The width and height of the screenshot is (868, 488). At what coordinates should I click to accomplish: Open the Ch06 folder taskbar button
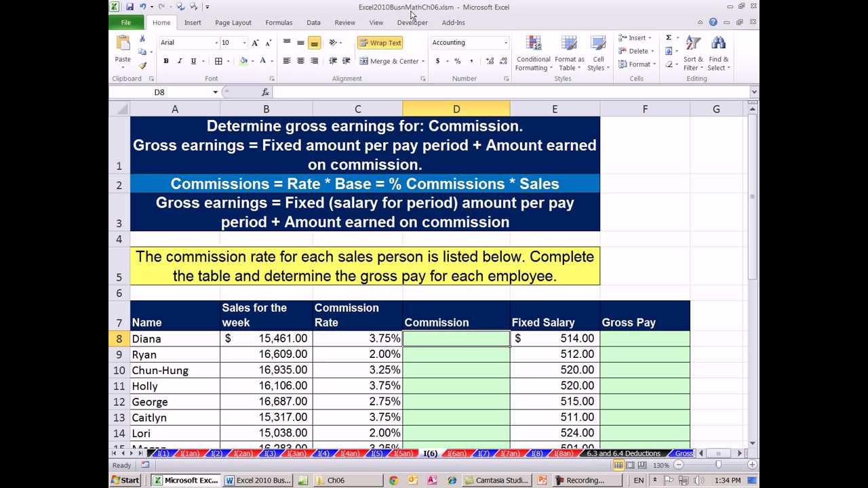(348, 481)
